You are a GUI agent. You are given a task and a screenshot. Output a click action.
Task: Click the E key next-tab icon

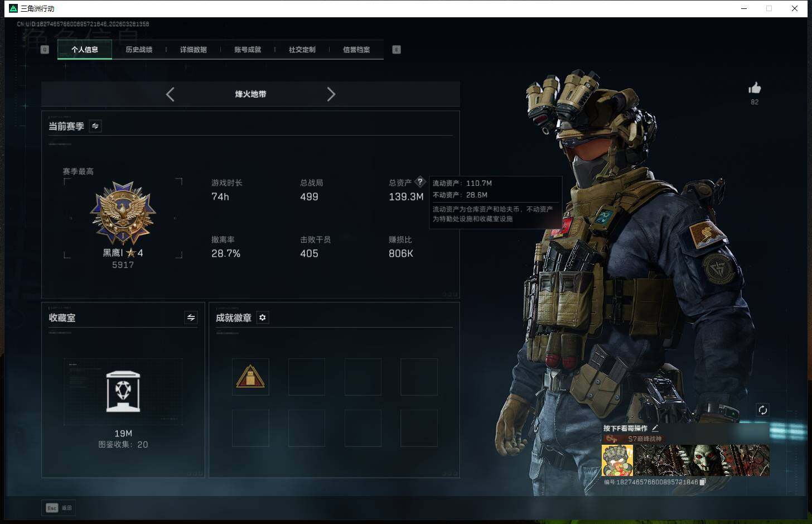click(397, 50)
